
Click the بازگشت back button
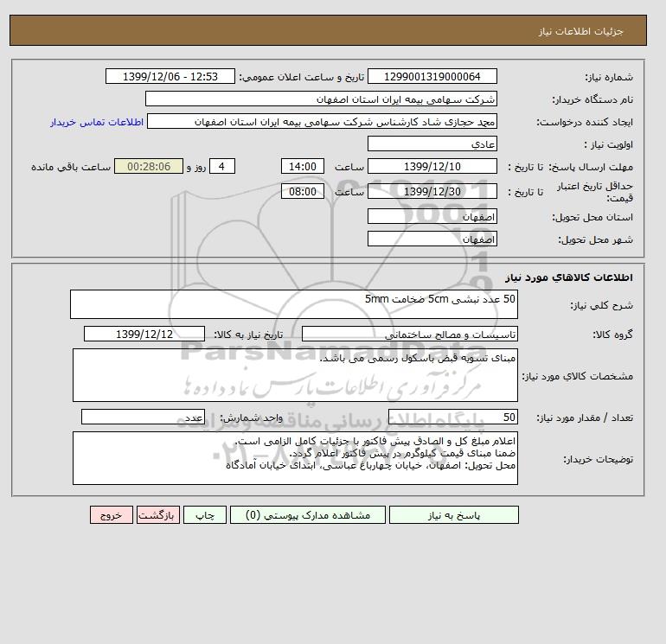158,515
